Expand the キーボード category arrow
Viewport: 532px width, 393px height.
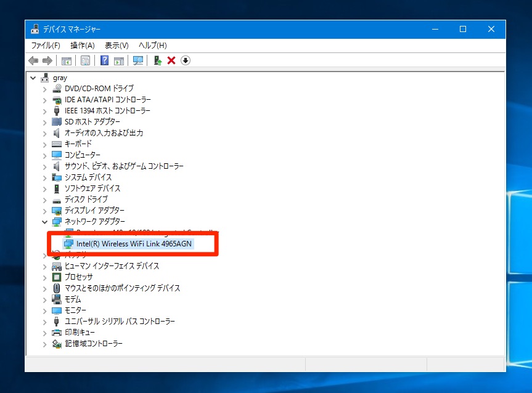click(44, 144)
